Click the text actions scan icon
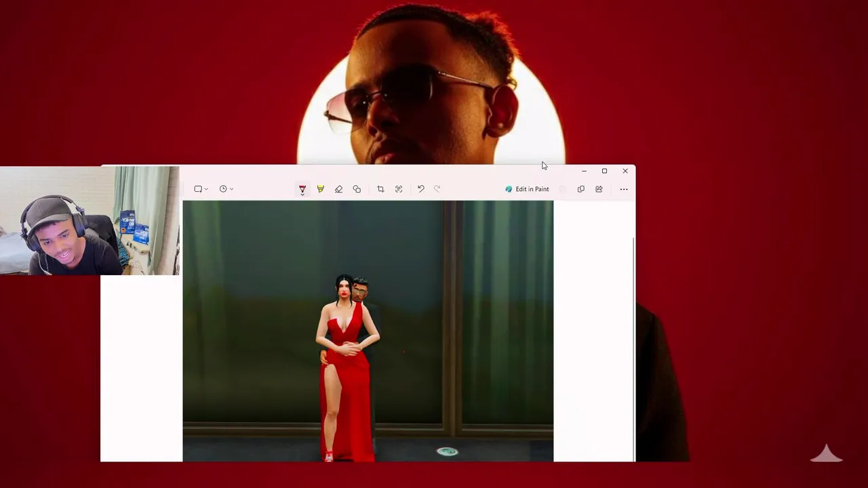This screenshot has width=868, height=488. pyautogui.click(x=399, y=189)
